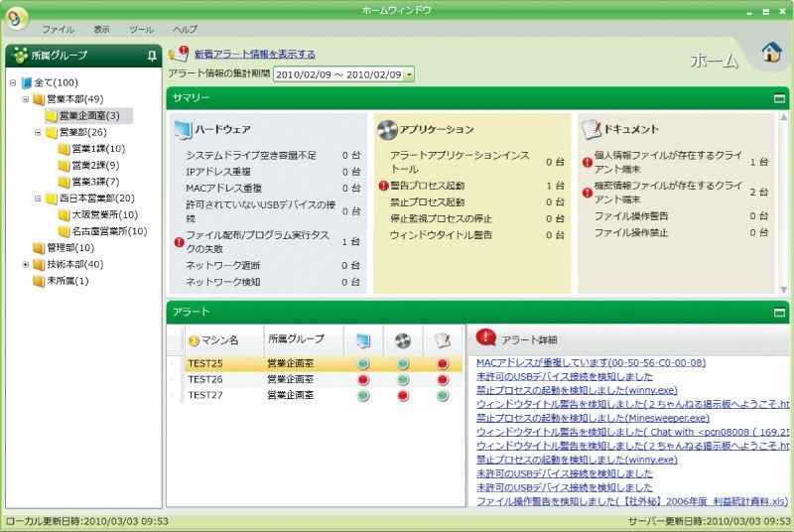Click red alert icon beside 個人情報ファイルが存在する
The width and height of the screenshot is (794, 532).
587,163
